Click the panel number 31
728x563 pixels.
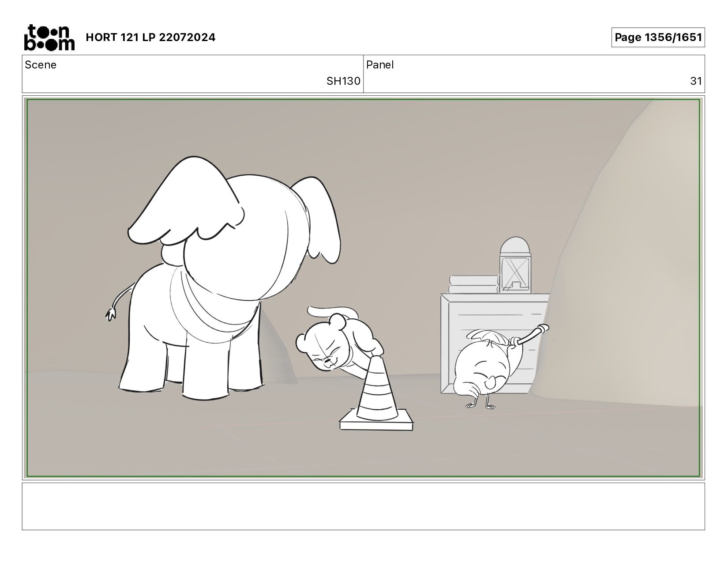[x=696, y=81]
